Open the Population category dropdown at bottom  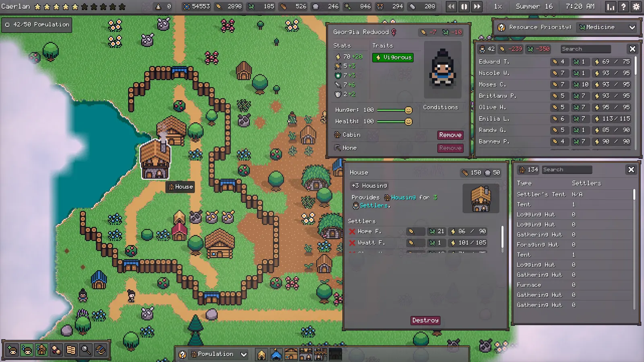(219, 354)
